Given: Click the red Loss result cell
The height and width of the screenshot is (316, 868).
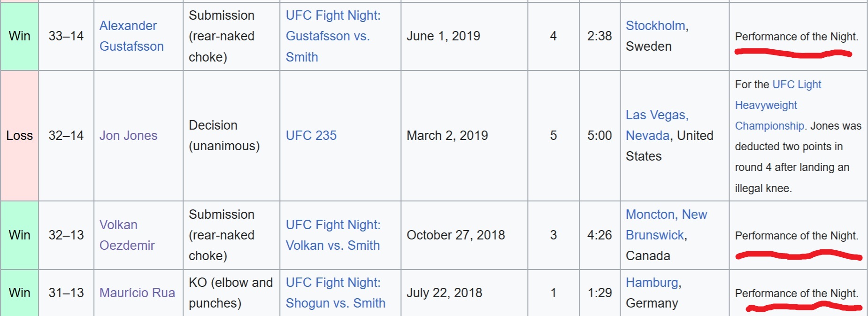Looking at the screenshot, I should coord(19,136).
